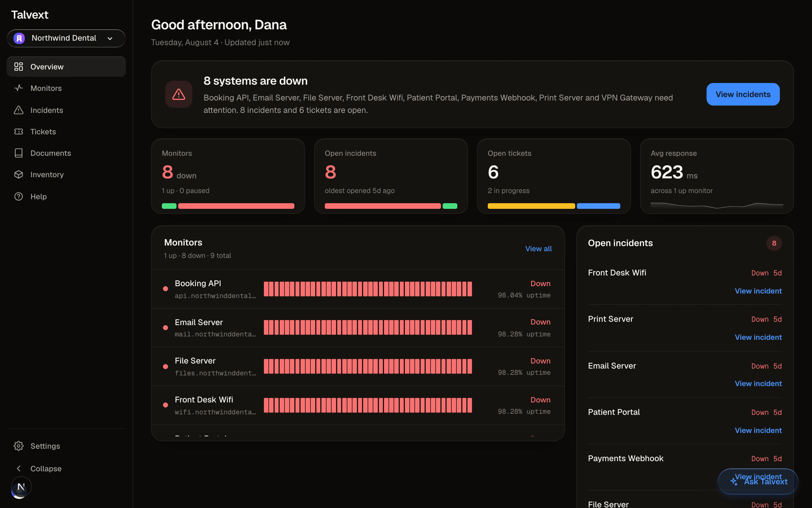Click the Booking API uptime history bars
Image resolution: width=812 pixels, height=508 pixels.
point(368,289)
